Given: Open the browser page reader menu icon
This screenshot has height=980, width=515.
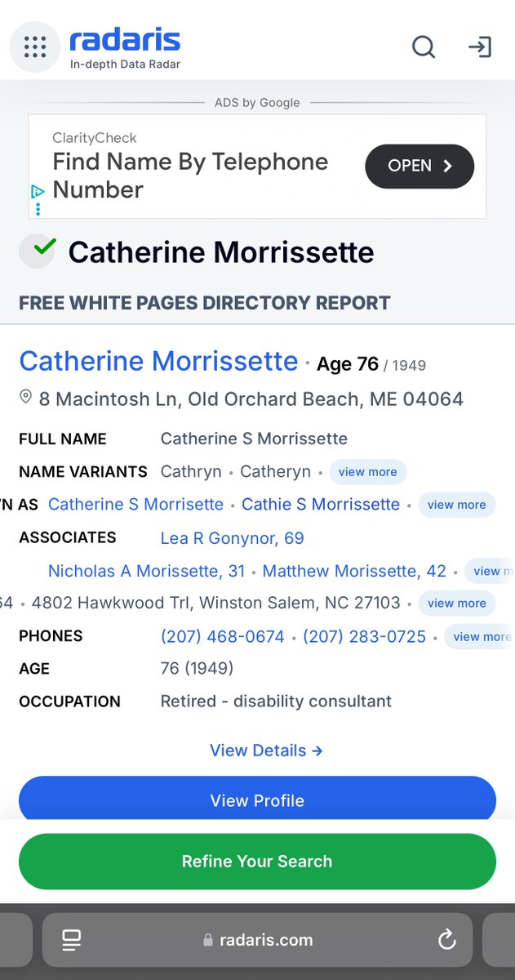Looking at the screenshot, I should [71, 940].
